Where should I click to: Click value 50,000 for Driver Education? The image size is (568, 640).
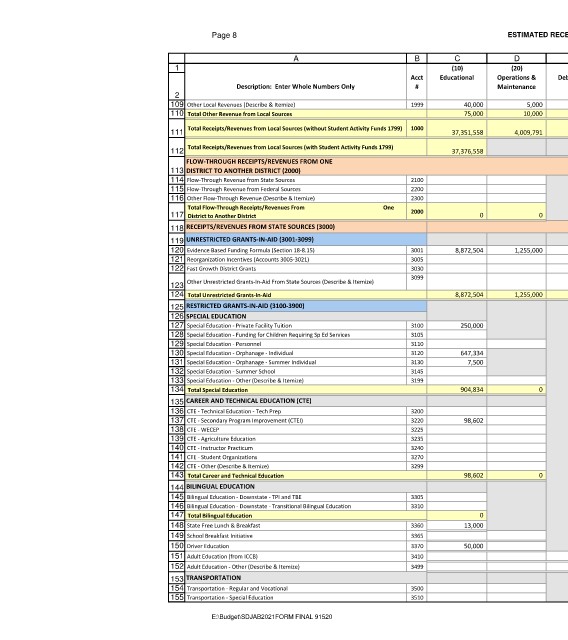click(473, 546)
